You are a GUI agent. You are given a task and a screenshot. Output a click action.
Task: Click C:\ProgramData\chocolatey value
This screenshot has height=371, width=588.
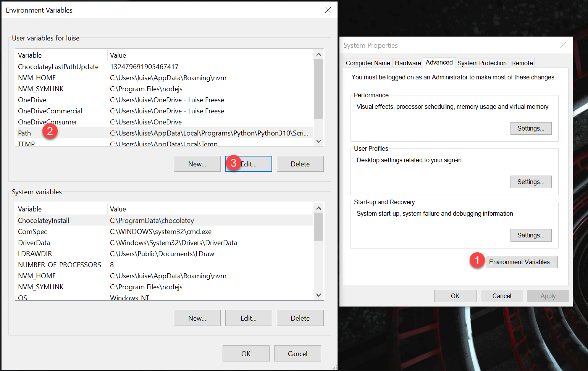pos(152,220)
